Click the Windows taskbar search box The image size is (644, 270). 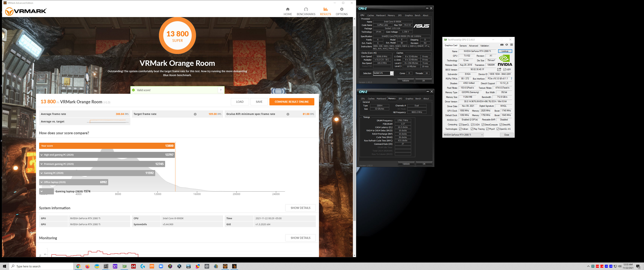(41, 266)
